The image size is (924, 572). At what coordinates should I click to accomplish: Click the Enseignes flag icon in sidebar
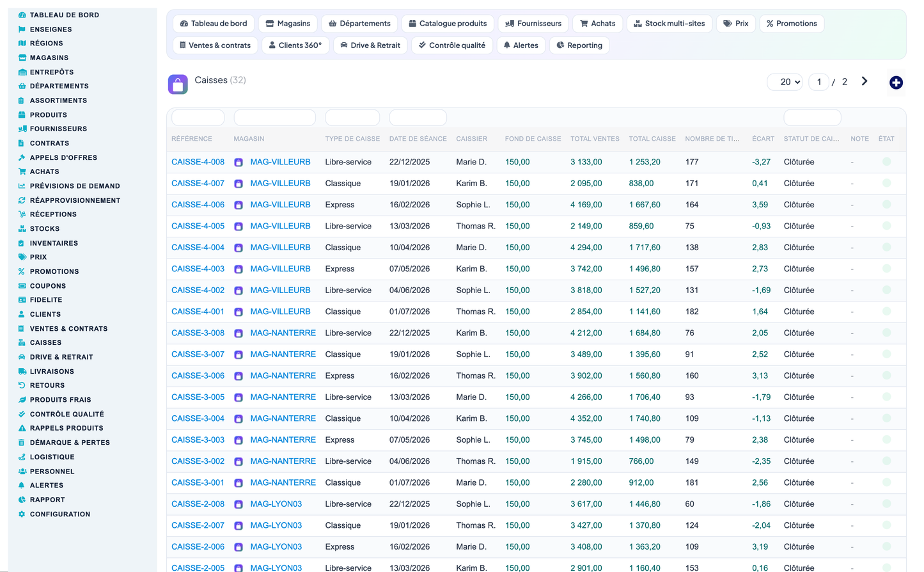click(22, 29)
